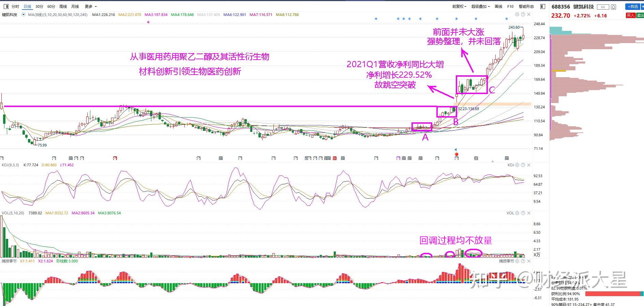This screenshot has width=644, height=306.
Task: Click the VOL(5,10,20) indicator name
Action: pyautogui.click(x=13, y=213)
